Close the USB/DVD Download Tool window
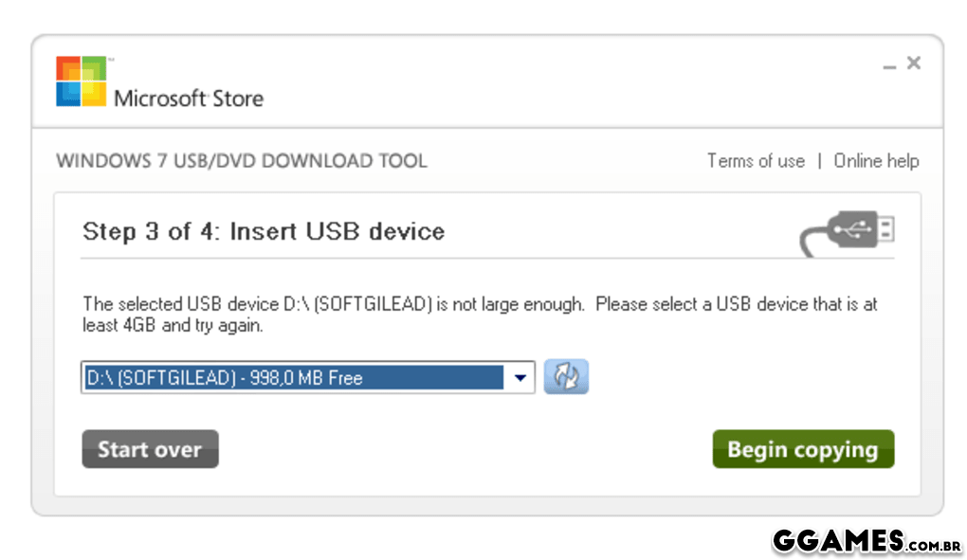This screenshot has width=967, height=560. 914,63
